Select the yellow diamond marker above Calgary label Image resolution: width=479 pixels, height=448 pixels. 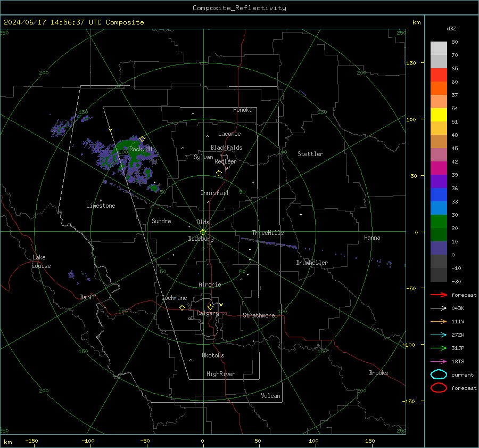210,307
